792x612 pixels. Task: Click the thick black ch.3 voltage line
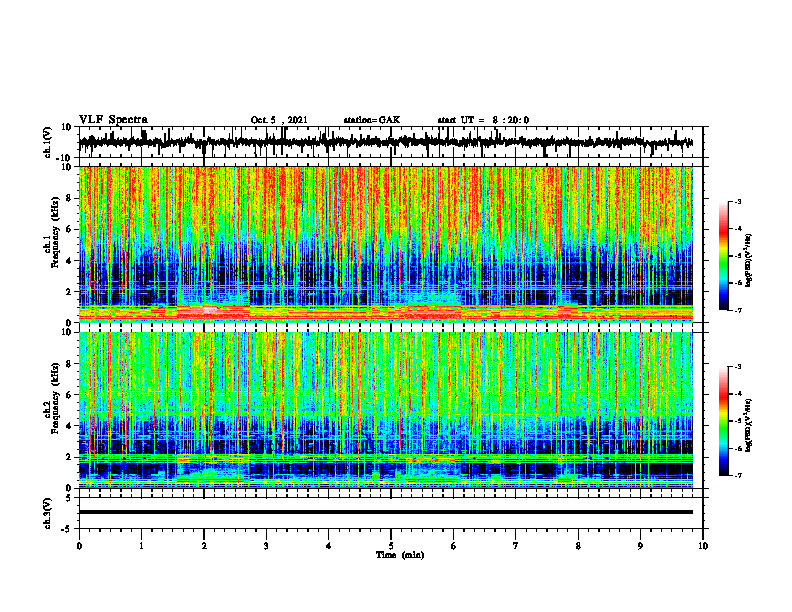pyautogui.click(x=385, y=512)
